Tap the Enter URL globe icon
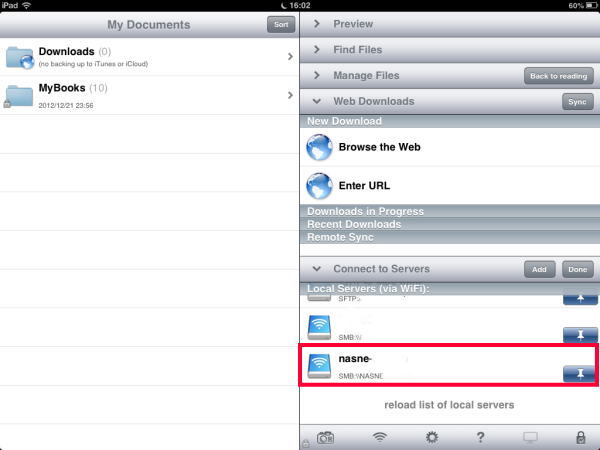The image size is (600, 450). click(319, 186)
